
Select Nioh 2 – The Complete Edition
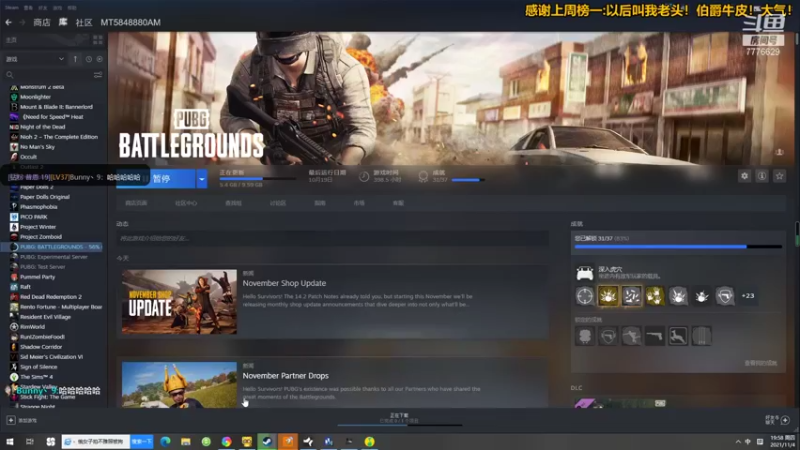click(59, 137)
